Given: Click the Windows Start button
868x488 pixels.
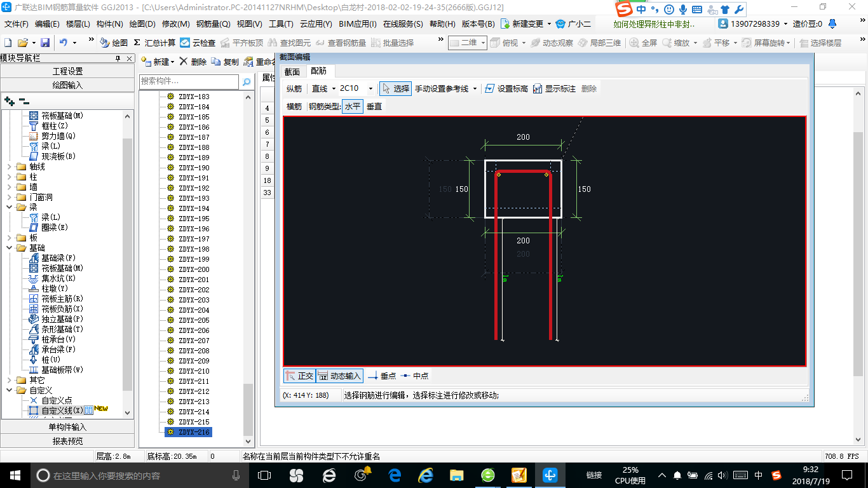Looking at the screenshot, I should pos(15,475).
